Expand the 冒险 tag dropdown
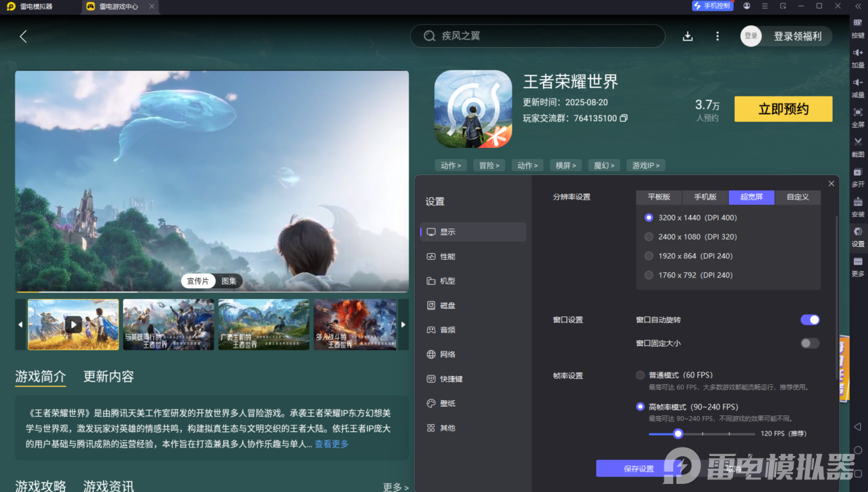Screen dimensions: 868x492 (x=489, y=165)
